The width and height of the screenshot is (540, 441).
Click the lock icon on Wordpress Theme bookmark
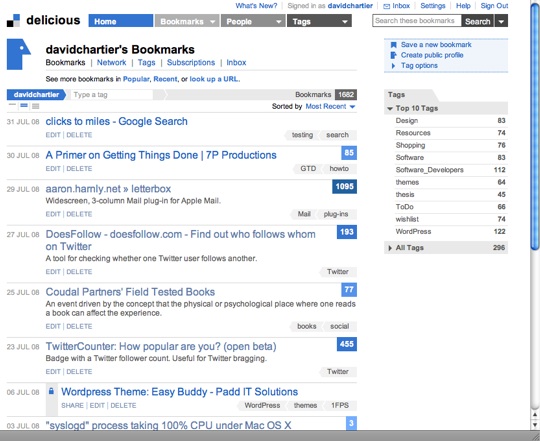tap(51, 391)
